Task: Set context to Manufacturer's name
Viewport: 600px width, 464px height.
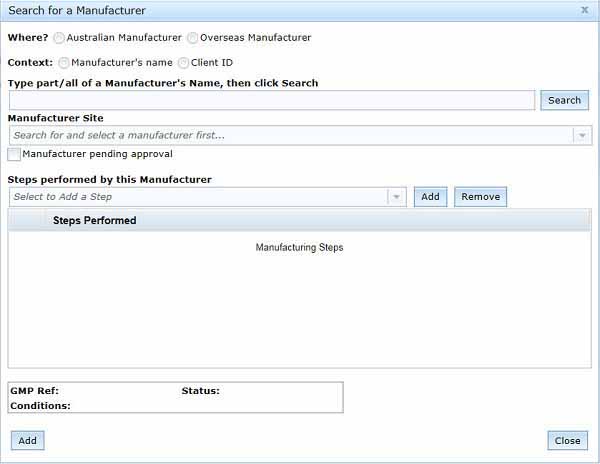Action: (64, 63)
